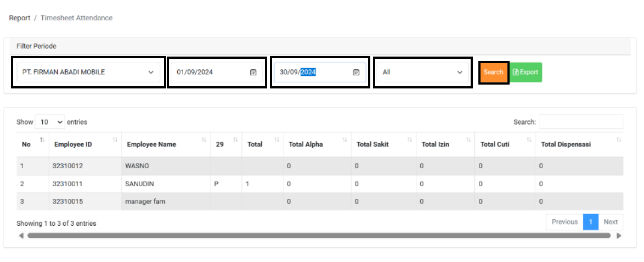This screenshot has width=644, height=262.
Task: Click the table Search input field
Action: click(x=580, y=122)
